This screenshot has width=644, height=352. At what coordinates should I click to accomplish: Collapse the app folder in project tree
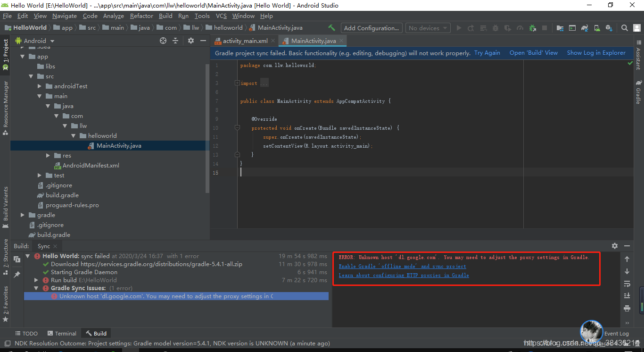(x=23, y=57)
